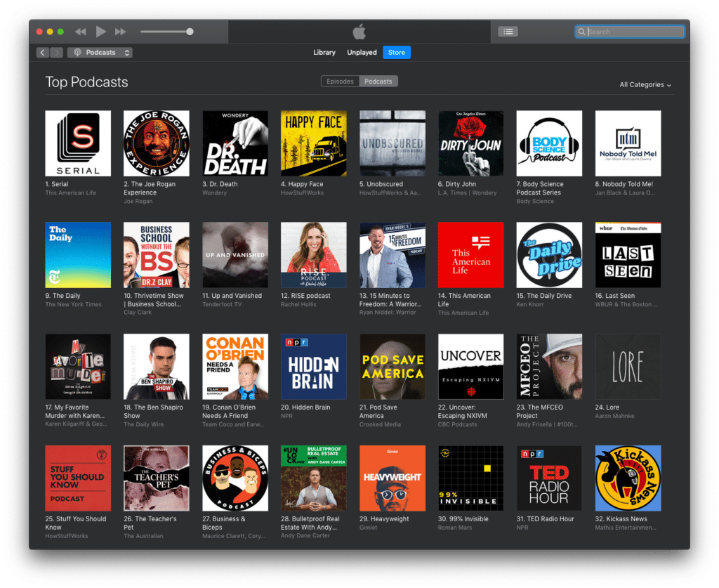Viewport: 719px width, 588px height.
Task: Open the Dirty John cover art
Action: [471, 143]
